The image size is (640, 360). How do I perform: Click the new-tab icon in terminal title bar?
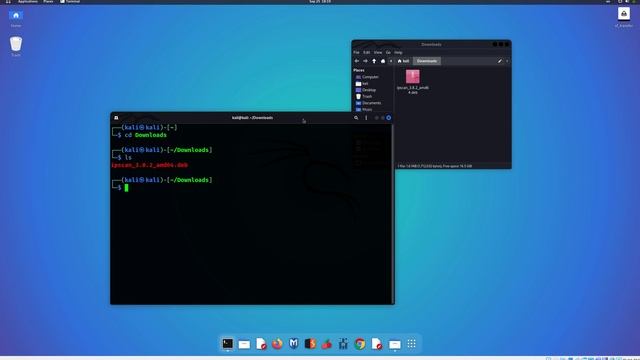116,118
